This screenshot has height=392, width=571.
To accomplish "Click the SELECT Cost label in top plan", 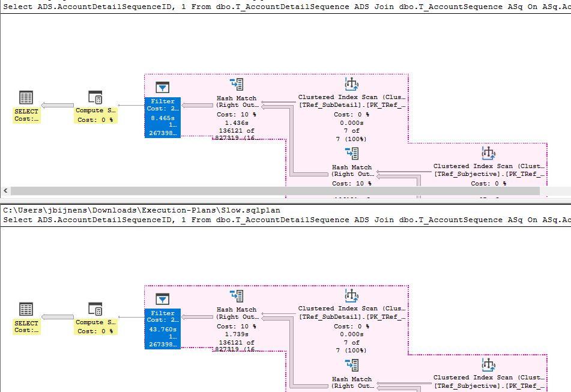I will pos(26,119).
